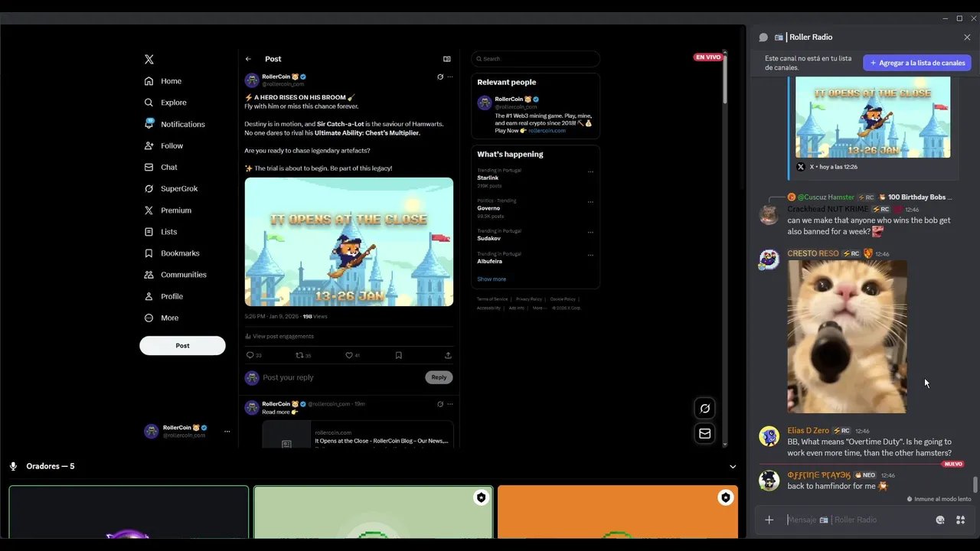Image resolution: width=980 pixels, height=551 pixels.
Task: Open account menu dots beside RollerCoin profile
Action: 227,432
